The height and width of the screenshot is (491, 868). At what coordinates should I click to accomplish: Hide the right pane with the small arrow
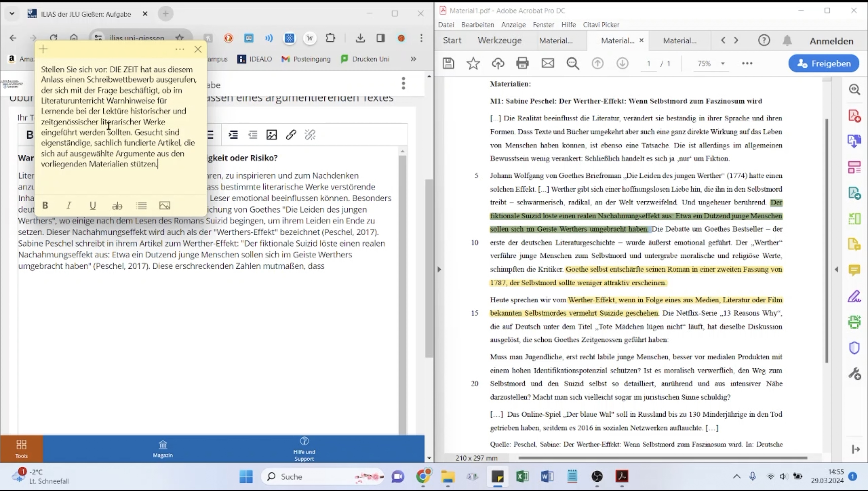pos(837,269)
